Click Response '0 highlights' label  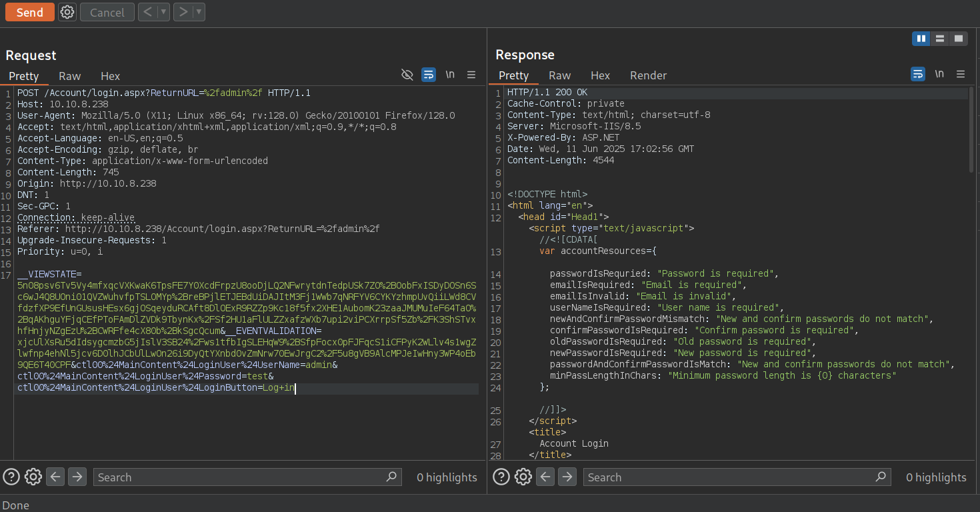point(936,477)
